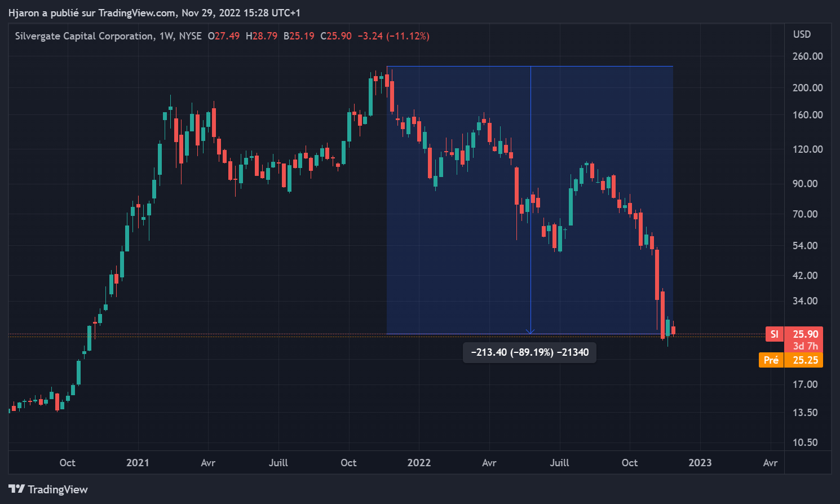The width and height of the screenshot is (840, 504).
Task: Open the USD currency selector
Action: coord(802,34)
